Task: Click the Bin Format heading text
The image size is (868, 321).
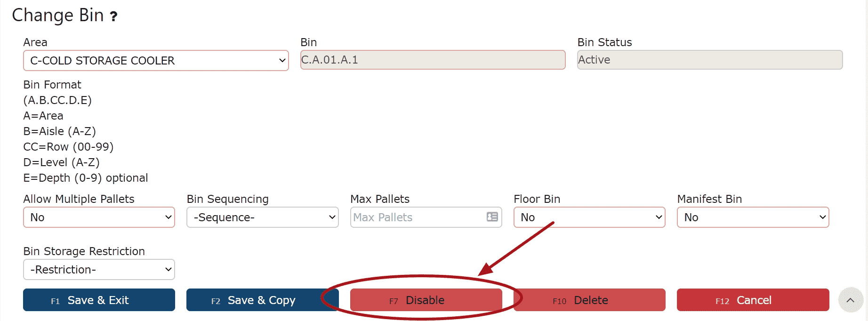Action: [x=52, y=85]
